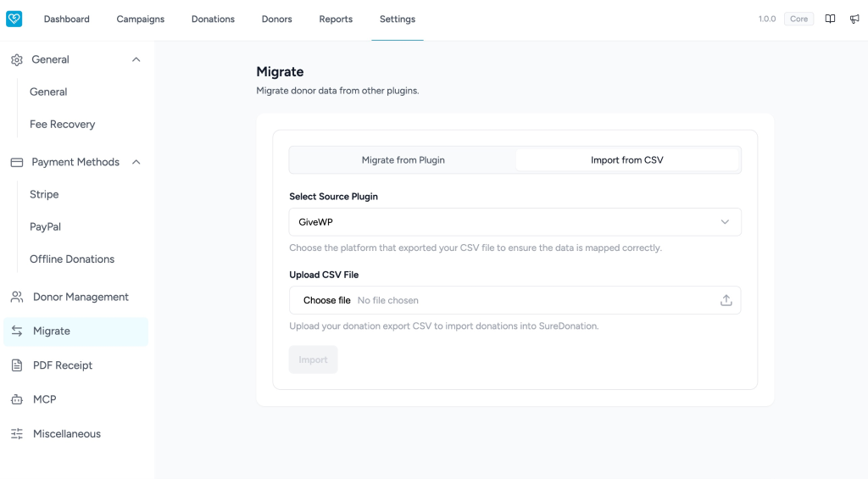868x479 pixels.
Task: Click the Donor Management people icon
Action: tap(17, 297)
